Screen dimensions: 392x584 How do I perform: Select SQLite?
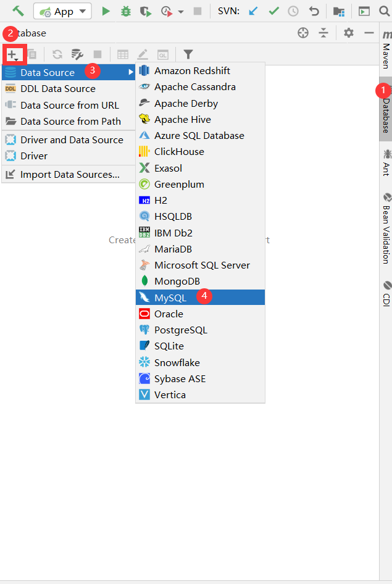pos(200,346)
